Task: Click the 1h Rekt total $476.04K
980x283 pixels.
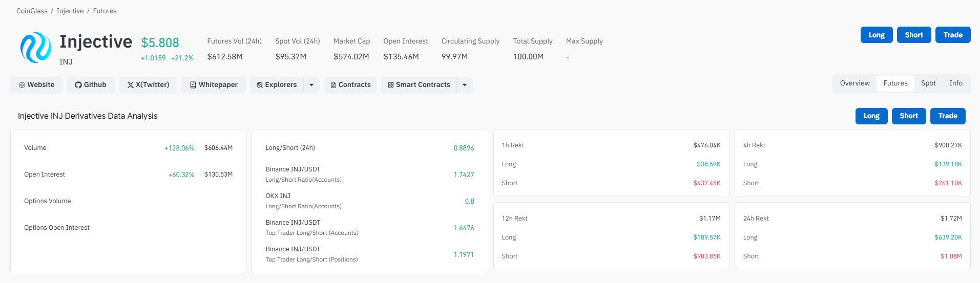Action: pyautogui.click(x=707, y=145)
